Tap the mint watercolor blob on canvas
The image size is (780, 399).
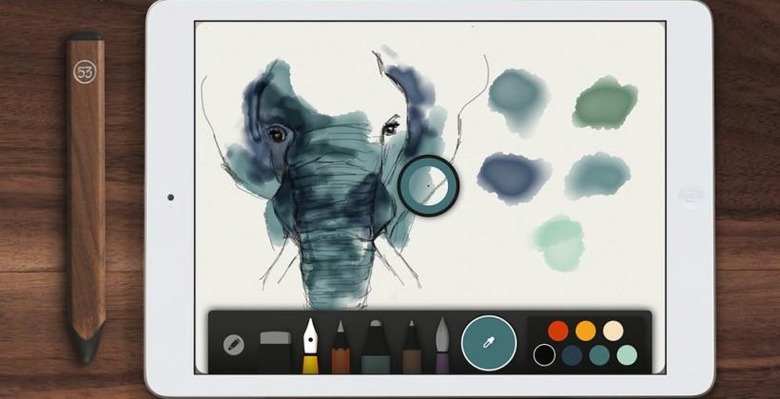coord(559,242)
